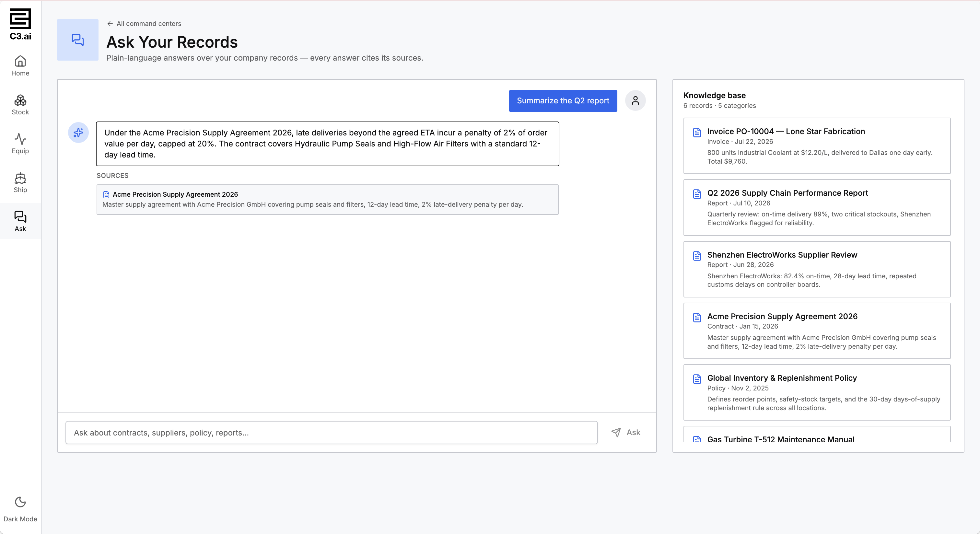The image size is (980, 534).
Task: Open Q2 2026 Supply Chain Performance Report
Action: coord(817,208)
